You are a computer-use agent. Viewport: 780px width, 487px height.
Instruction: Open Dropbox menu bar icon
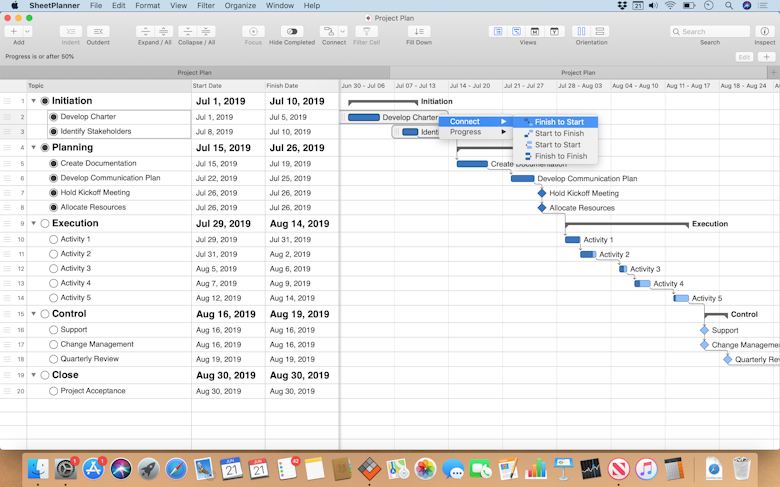pyautogui.click(x=622, y=5)
